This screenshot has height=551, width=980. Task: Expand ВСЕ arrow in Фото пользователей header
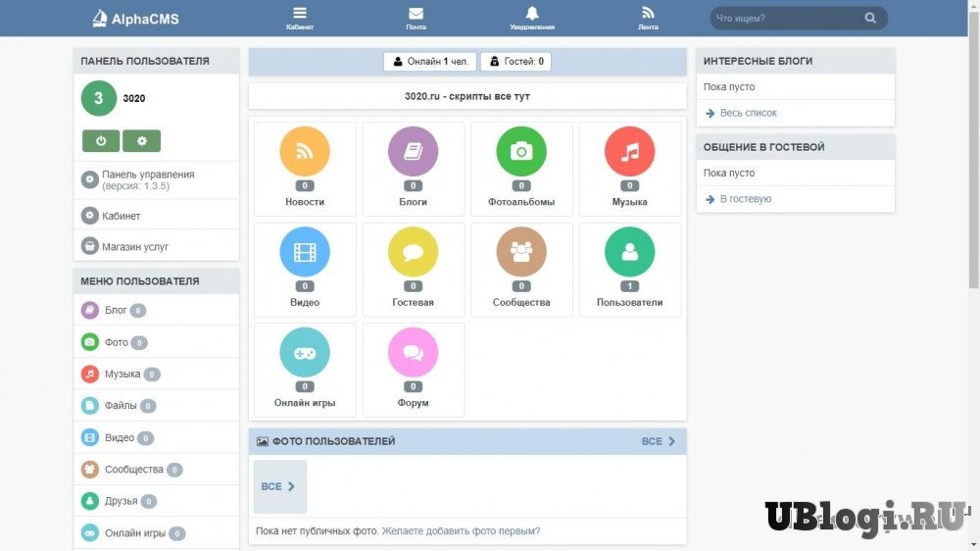coord(660,441)
